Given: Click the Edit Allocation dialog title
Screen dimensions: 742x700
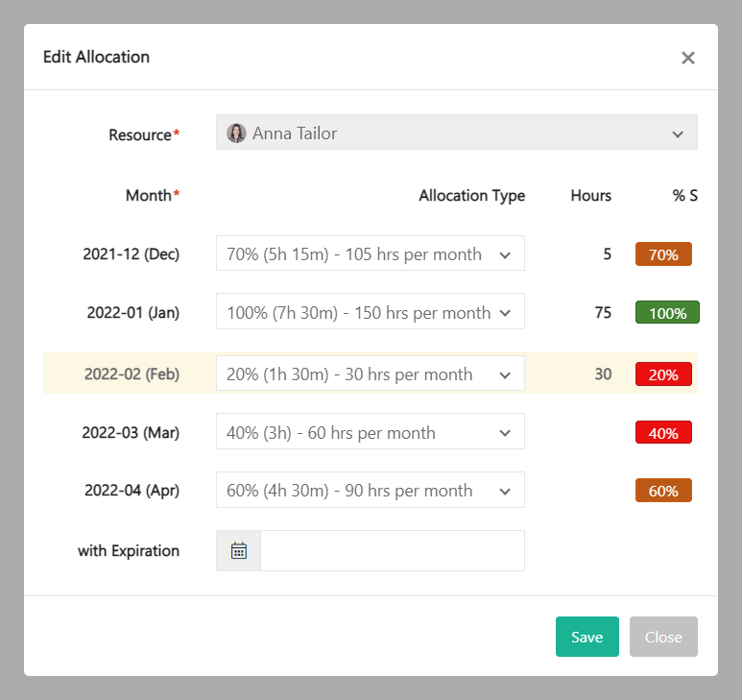Looking at the screenshot, I should [x=96, y=57].
